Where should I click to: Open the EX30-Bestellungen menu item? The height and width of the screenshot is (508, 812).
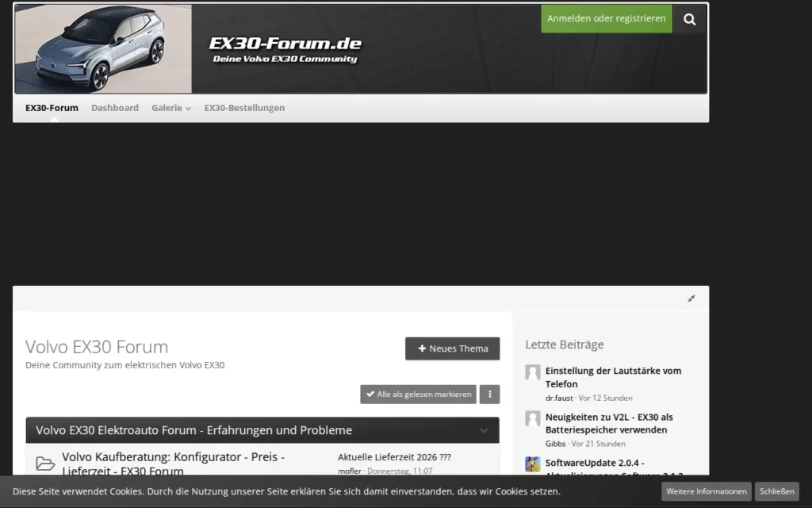pos(244,108)
